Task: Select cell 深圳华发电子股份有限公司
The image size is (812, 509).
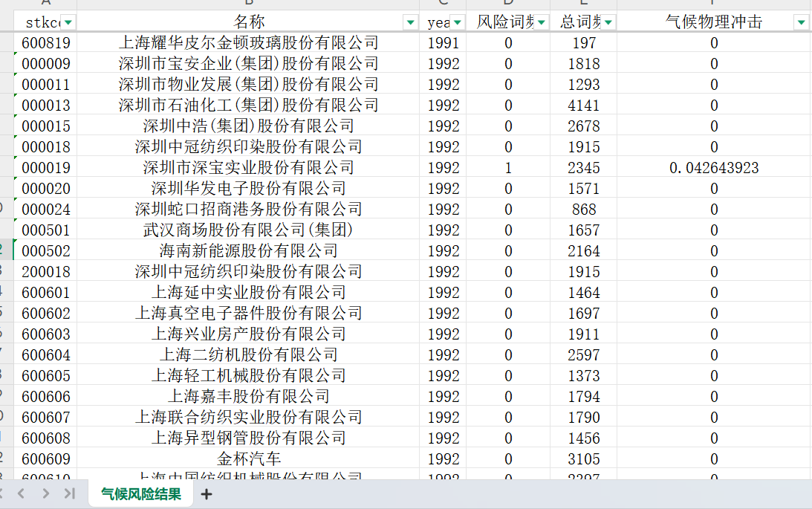Action: 248,188
